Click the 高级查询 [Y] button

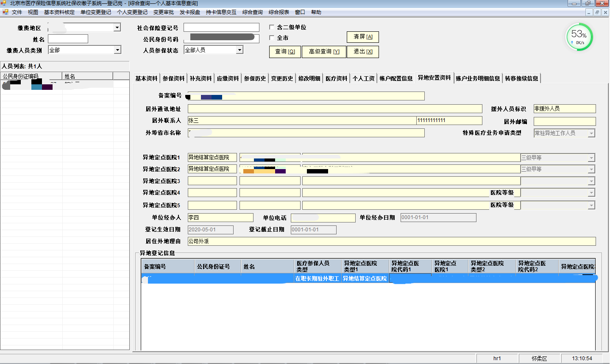324,52
